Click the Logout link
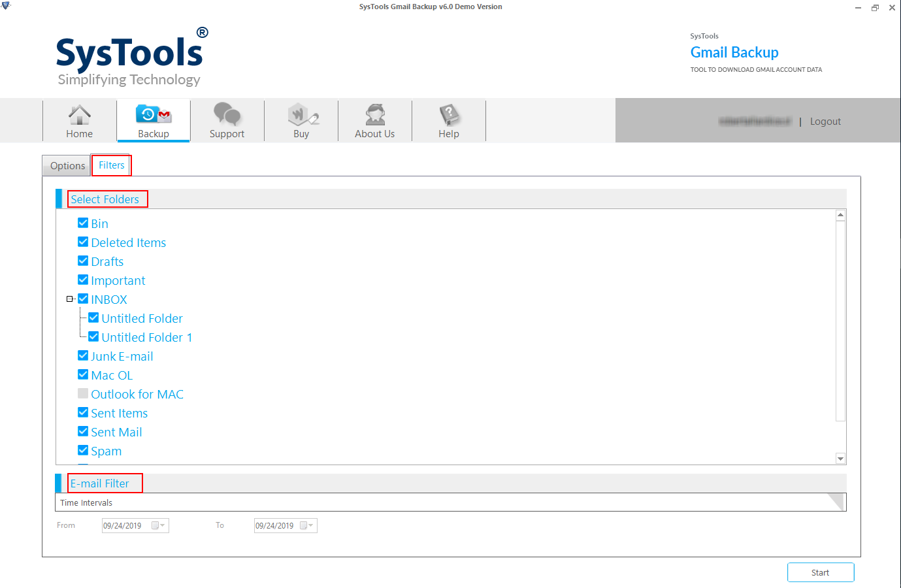Image resolution: width=901 pixels, height=588 pixels. click(825, 122)
